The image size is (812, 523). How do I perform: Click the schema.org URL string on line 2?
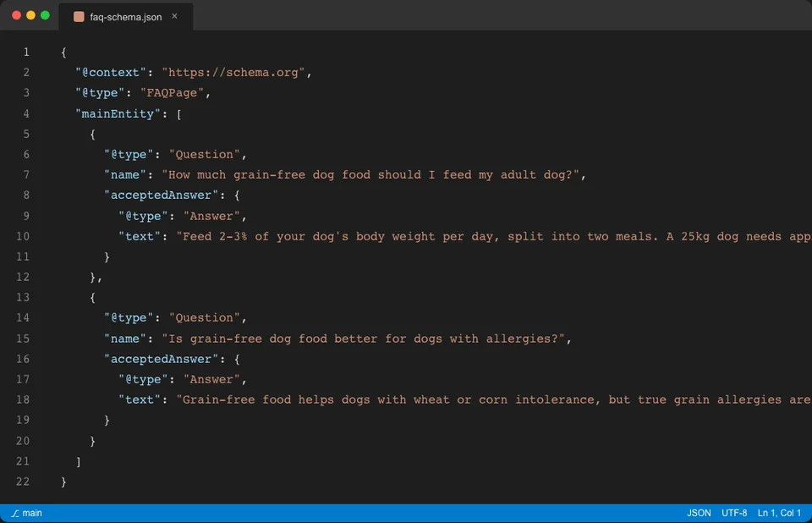234,72
